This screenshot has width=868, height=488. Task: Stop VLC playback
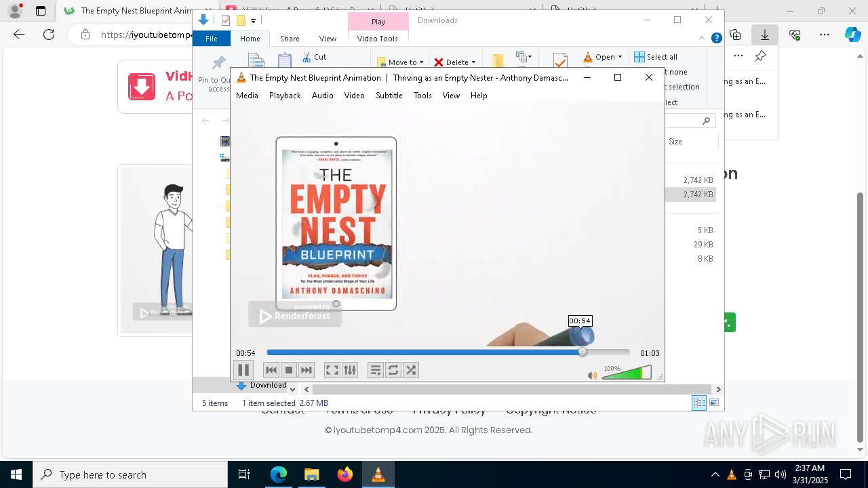289,370
